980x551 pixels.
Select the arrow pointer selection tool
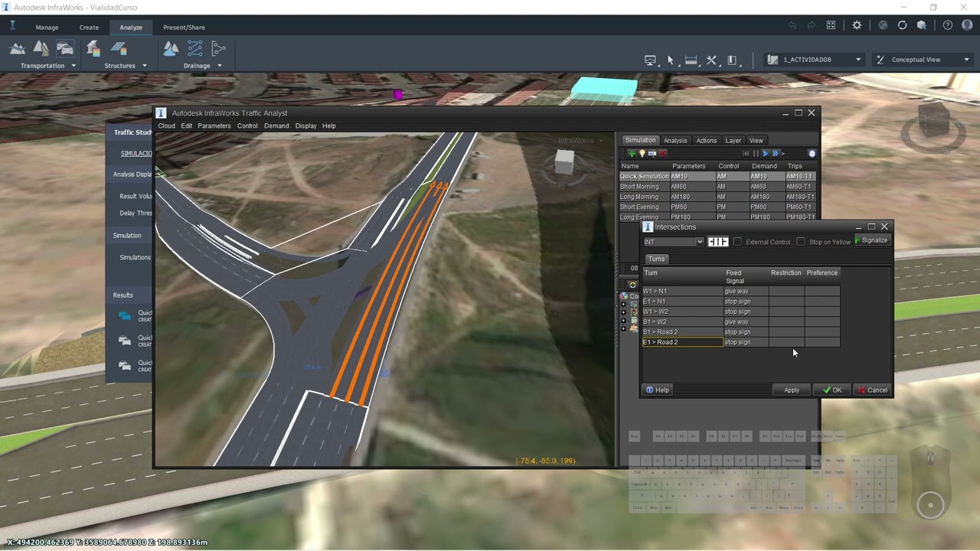671,60
